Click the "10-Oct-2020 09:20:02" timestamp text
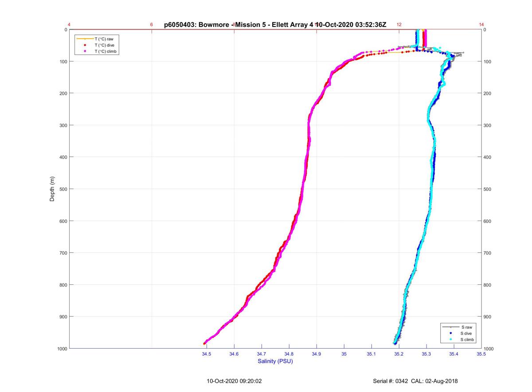Screen dimensions: 532x392 [x=235, y=381]
